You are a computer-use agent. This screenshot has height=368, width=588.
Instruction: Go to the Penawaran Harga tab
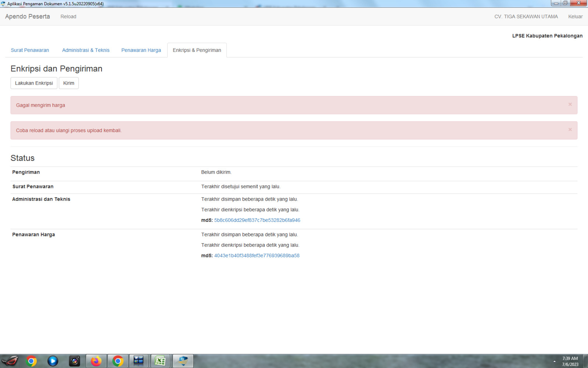141,50
